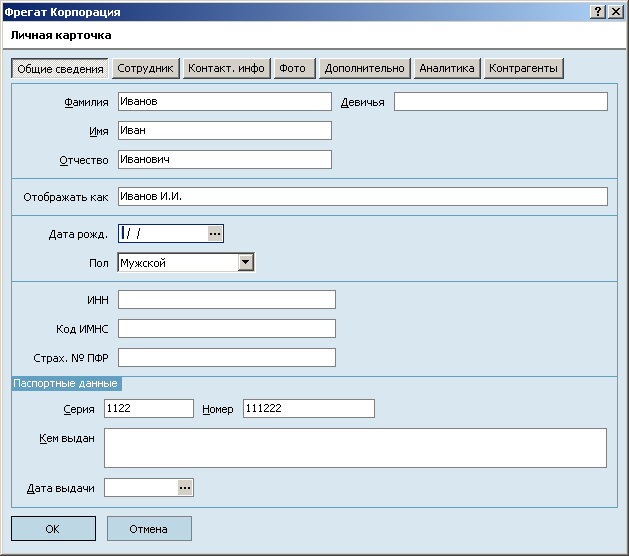The height and width of the screenshot is (556, 629).
Task: Expand the Пол dropdown arrow
Action: pyautogui.click(x=246, y=263)
